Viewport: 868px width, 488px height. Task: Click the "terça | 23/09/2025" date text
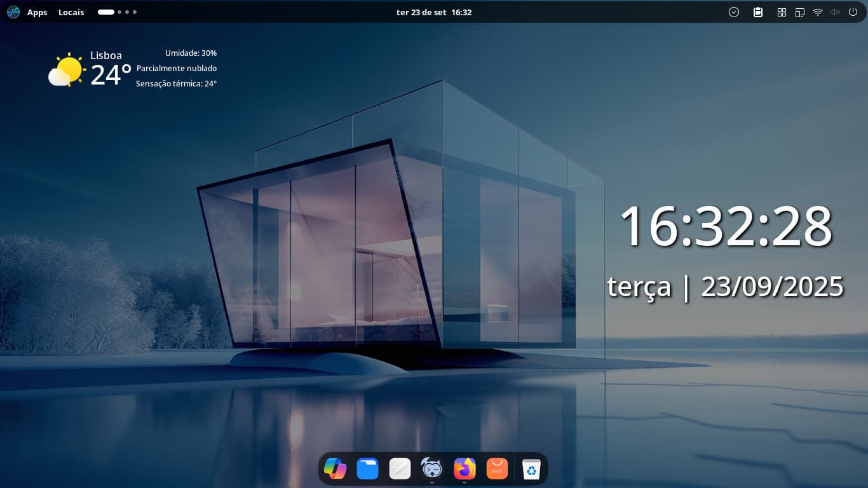click(x=726, y=287)
